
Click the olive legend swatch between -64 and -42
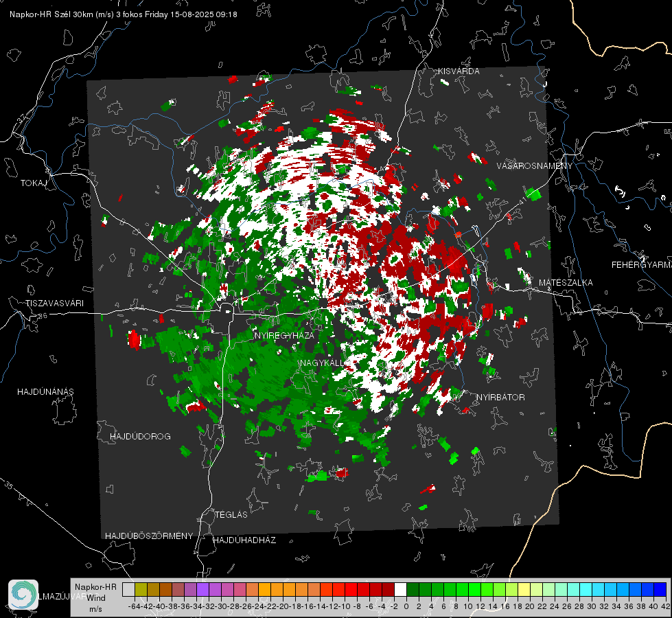coord(141,589)
